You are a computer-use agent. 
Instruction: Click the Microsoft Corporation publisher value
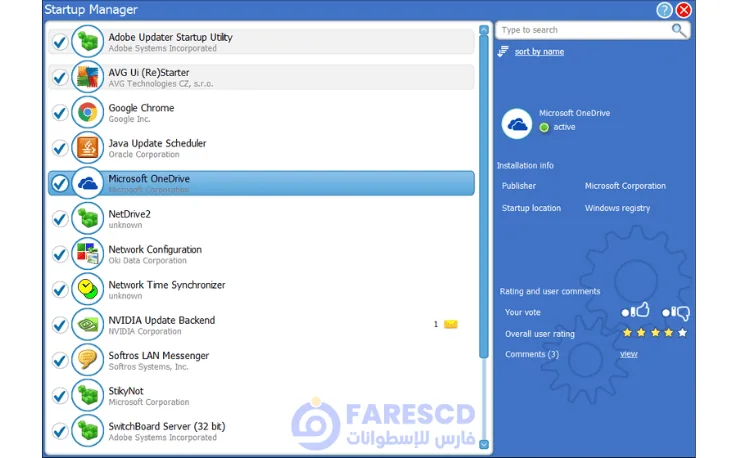coord(625,186)
